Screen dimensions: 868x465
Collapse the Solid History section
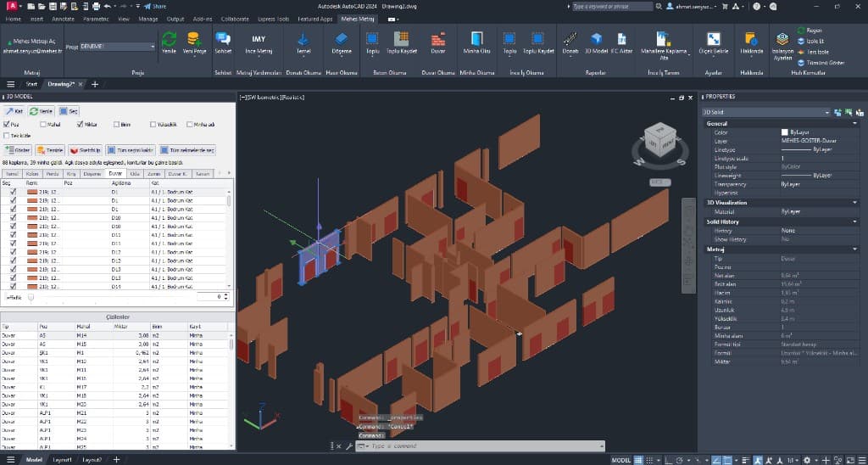tap(854, 221)
